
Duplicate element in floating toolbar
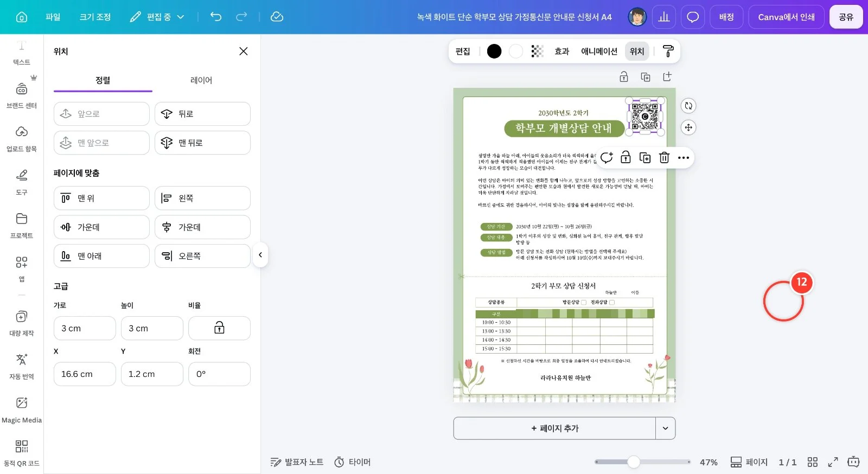[x=645, y=158]
